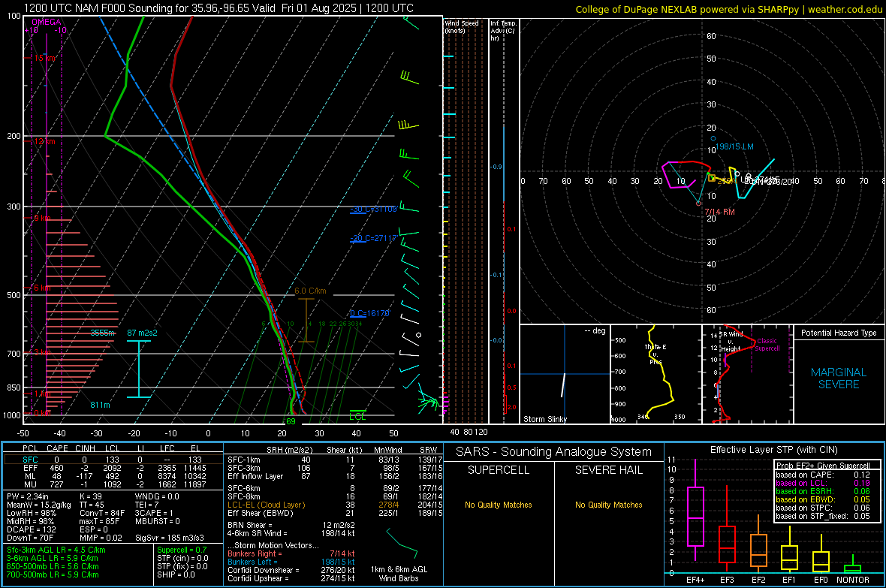
Task: Click the blue 'Bunkers Left =' entry
Action: [x=291, y=562]
